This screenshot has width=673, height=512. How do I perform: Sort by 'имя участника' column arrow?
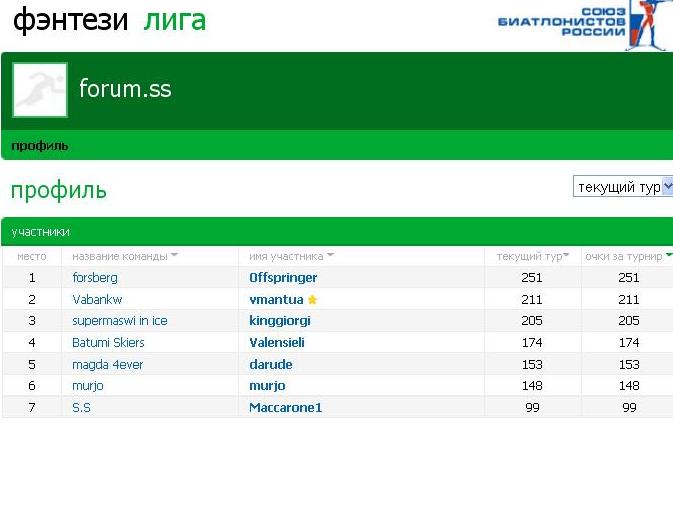coord(330,255)
